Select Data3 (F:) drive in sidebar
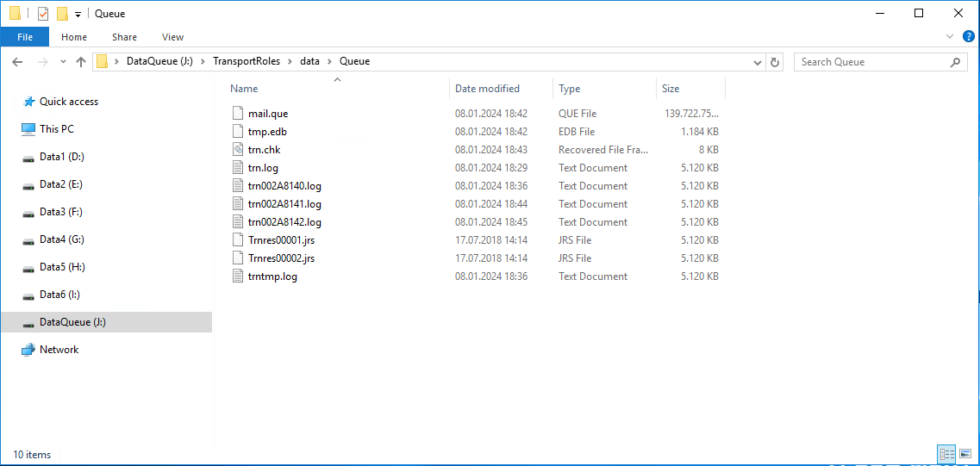Image resolution: width=980 pixels, height=466 pixels. [60, 212]
